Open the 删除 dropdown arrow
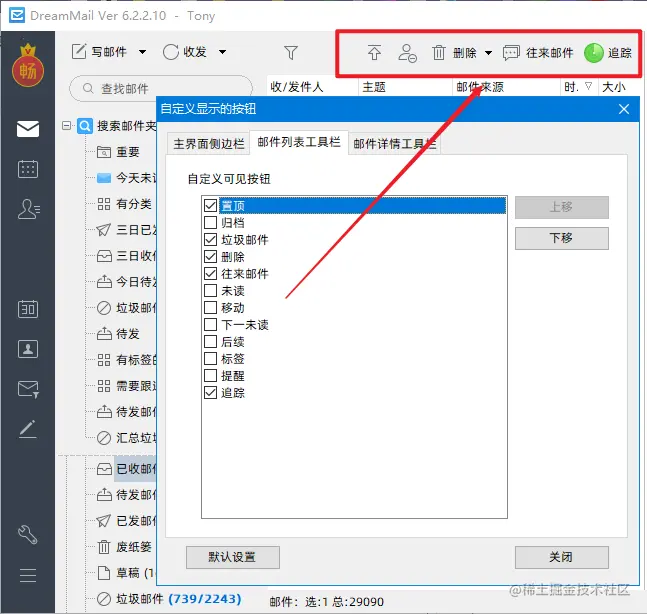This screenshot has width=647, height=614. tap(489, 53)
